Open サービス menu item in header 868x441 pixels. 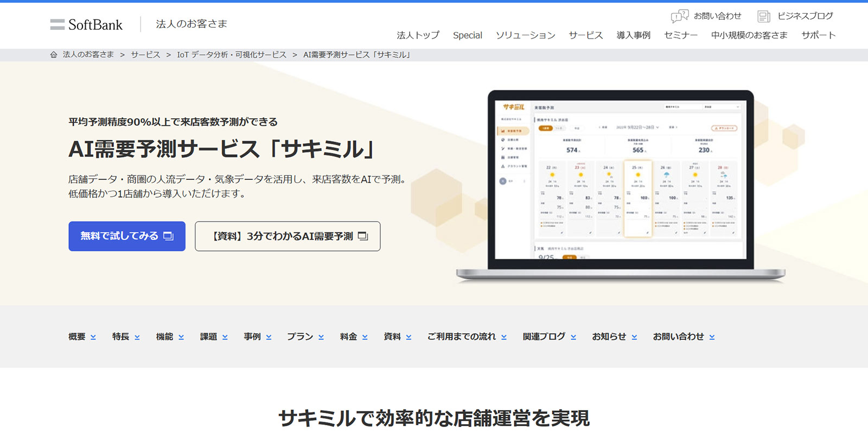(x=585, y=35)
